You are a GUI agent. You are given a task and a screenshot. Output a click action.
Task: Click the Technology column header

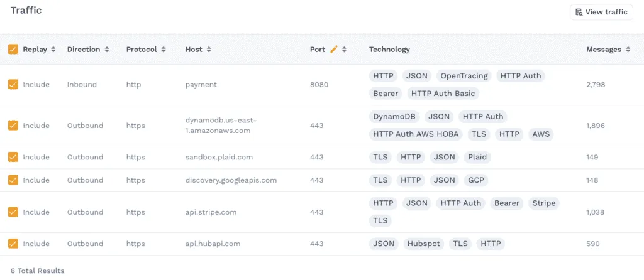pyautogui.click(x=389, y=50)
